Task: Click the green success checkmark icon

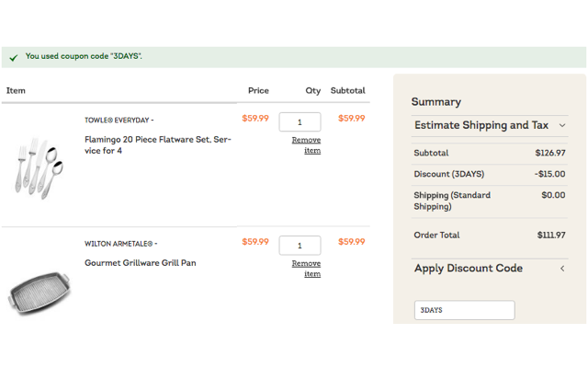Action: coord(13,57)
